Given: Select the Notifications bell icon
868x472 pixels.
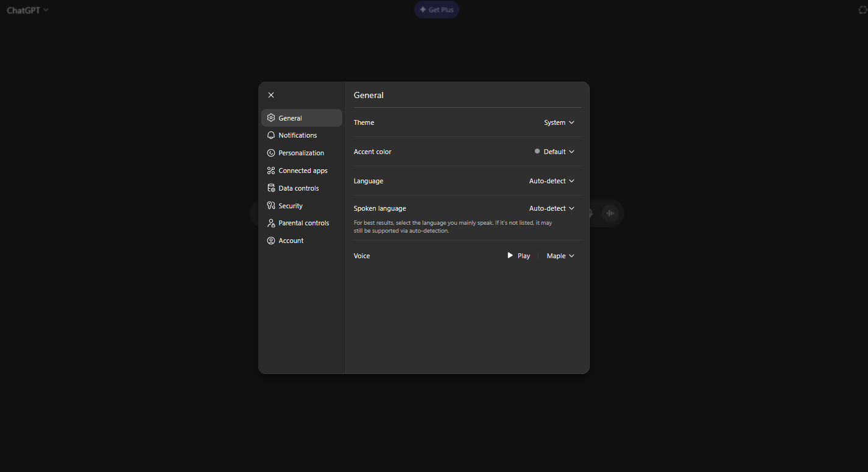Looking at the screenshot, I should point(271,135).
